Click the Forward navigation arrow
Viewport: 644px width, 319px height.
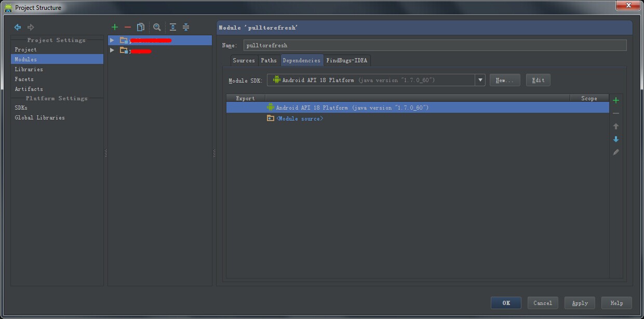pyautogui.click(x=31, y=27)
